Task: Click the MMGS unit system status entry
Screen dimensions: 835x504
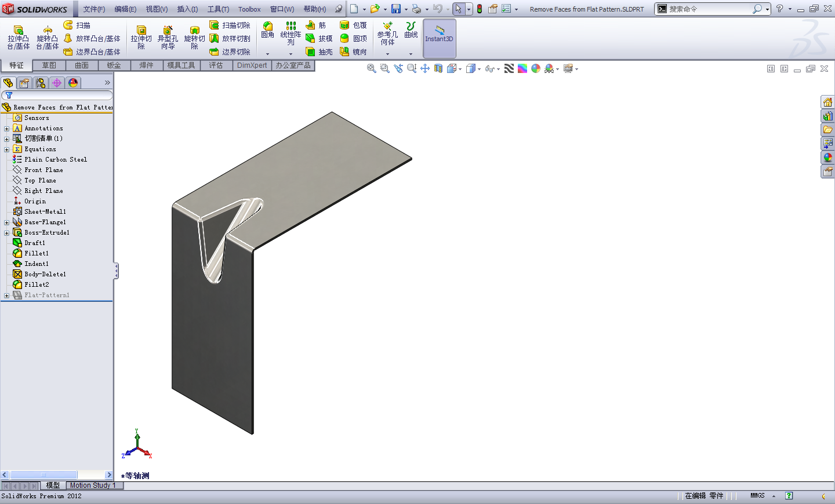Action: pyautogui.click(x=757, y=496)
